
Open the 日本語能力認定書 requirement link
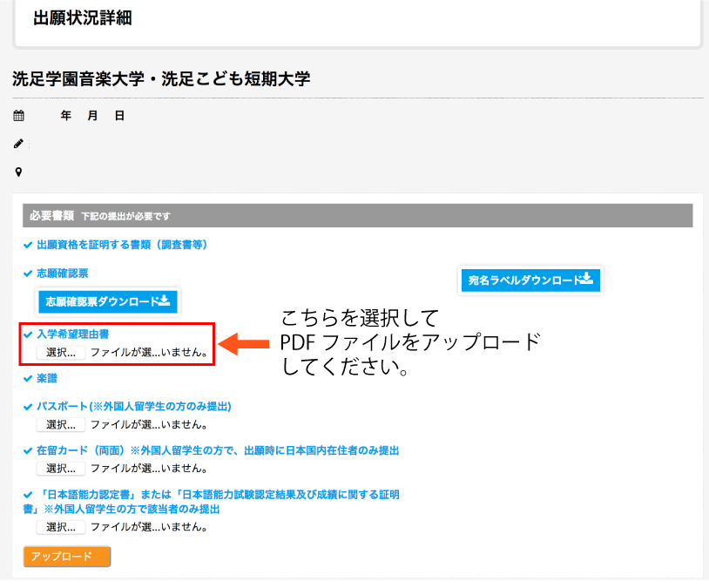(211, 502)
